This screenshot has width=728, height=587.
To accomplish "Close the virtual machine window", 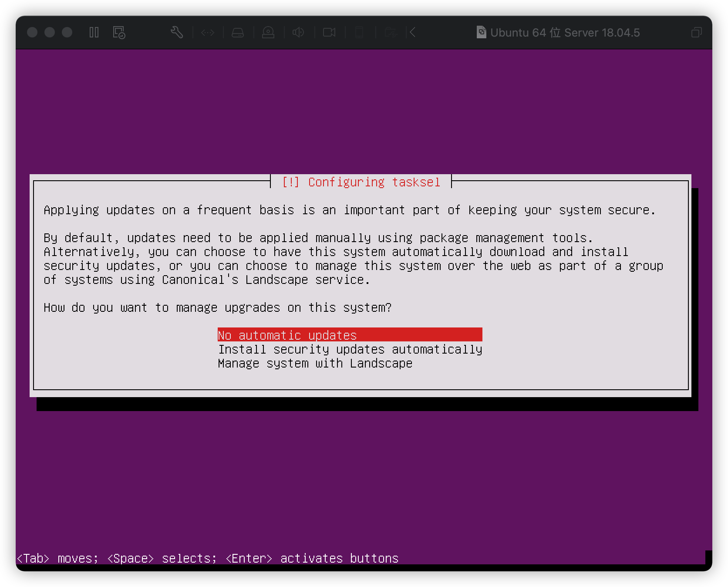I will pyautogui.click(x=32, y=32).
